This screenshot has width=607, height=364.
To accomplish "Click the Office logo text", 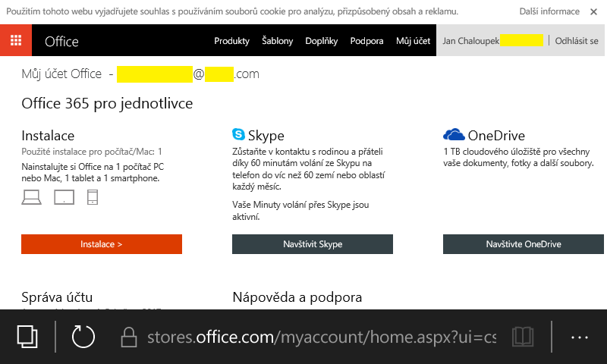I will [x=61, y=42].
